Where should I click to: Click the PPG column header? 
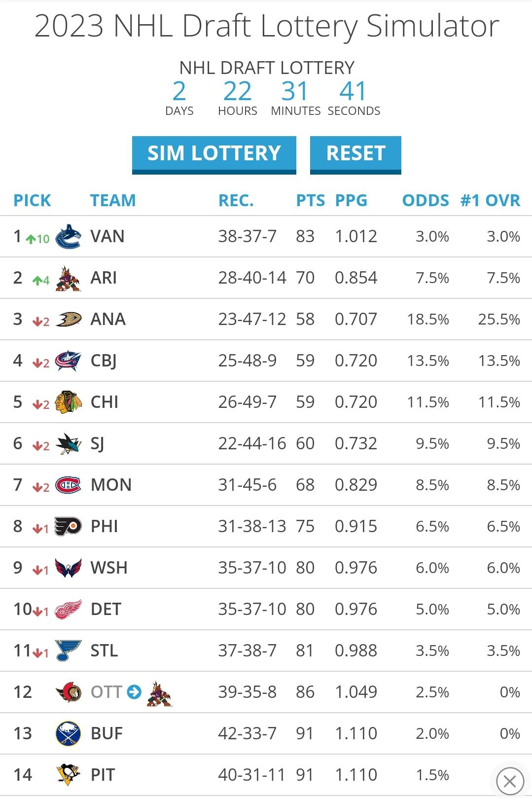click(x=351, y=200)
